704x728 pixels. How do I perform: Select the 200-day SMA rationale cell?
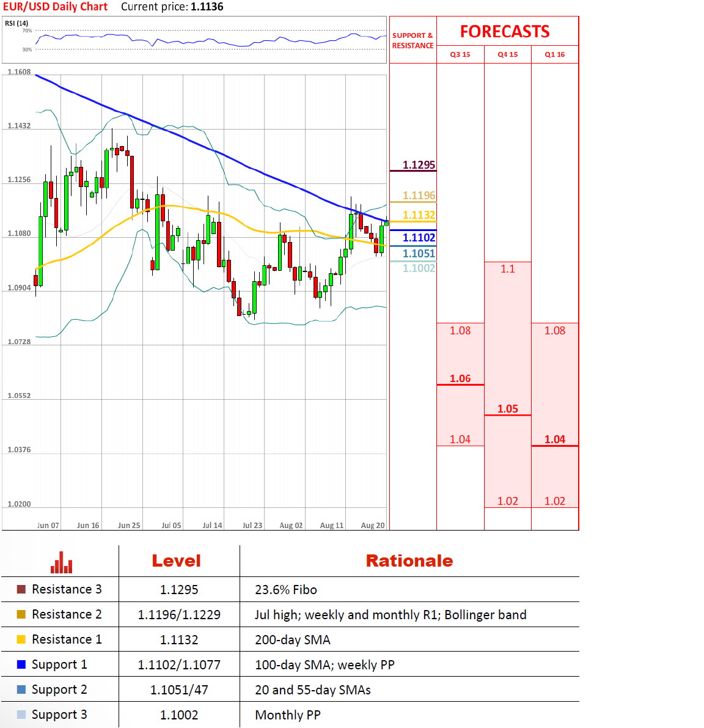click(293, 640)
